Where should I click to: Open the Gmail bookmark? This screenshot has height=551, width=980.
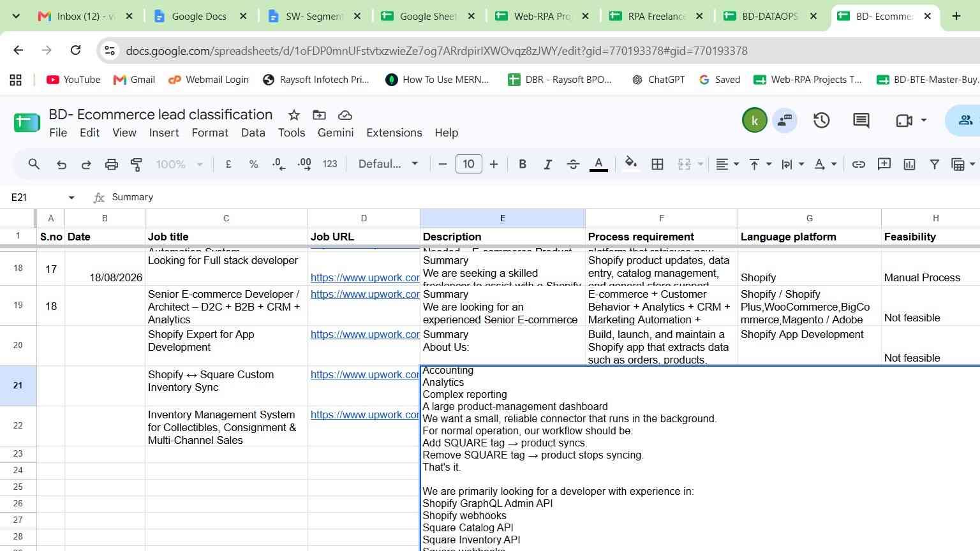[x=134, y=80]
